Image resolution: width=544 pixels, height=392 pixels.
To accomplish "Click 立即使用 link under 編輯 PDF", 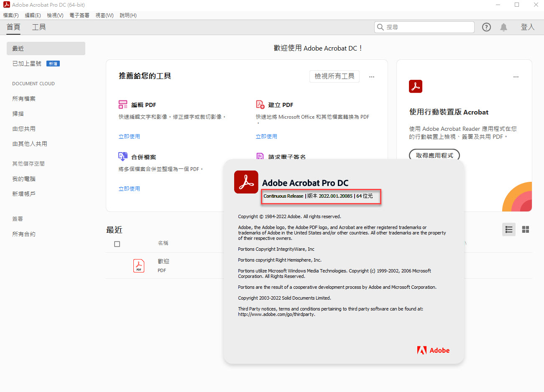I will click(129, 137).
